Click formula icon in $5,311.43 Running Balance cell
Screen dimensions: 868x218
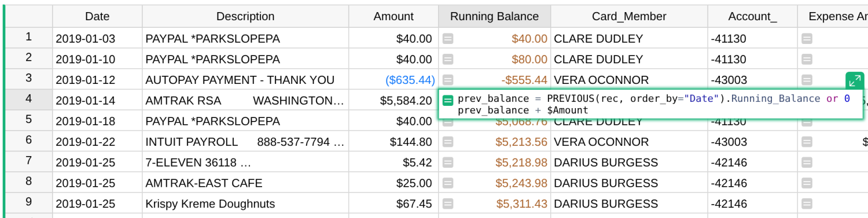(x=448, y=204)
